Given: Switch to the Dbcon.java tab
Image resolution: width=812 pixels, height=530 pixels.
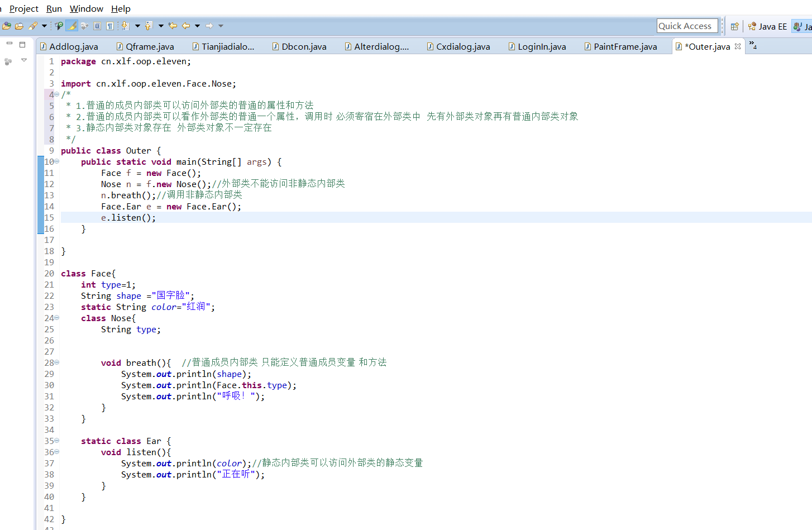Looking at the screenshot, I should 299,46.
